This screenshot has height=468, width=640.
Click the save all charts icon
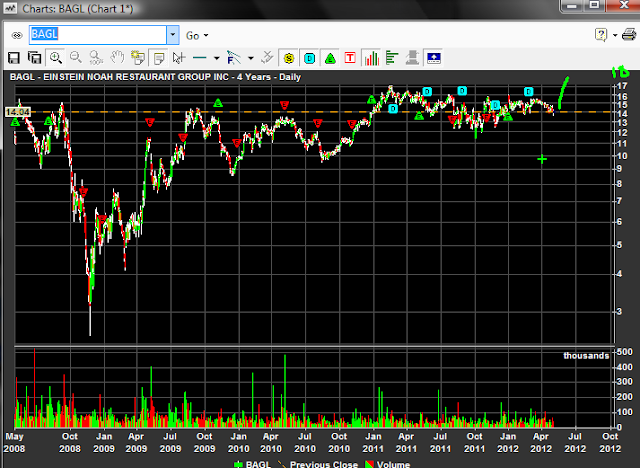coord(34,58)
